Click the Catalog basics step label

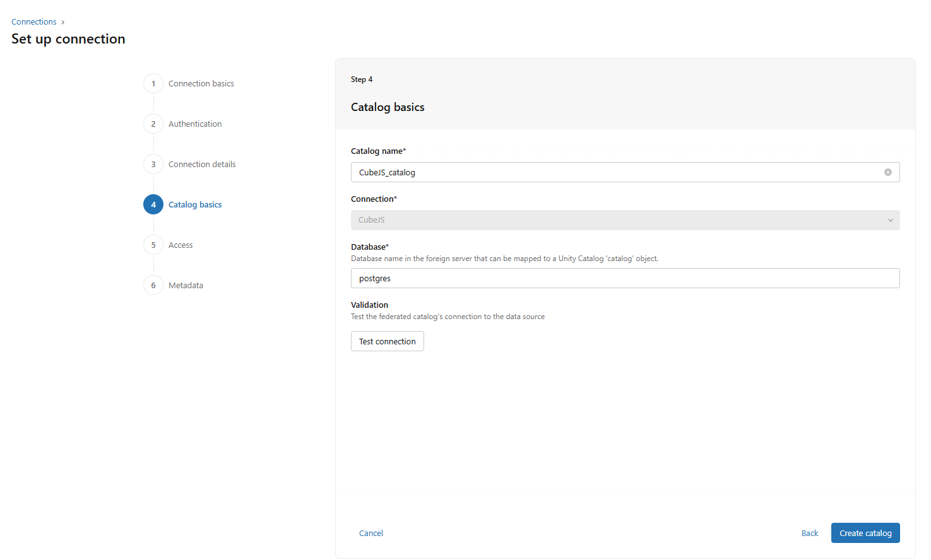pos(195,204)
